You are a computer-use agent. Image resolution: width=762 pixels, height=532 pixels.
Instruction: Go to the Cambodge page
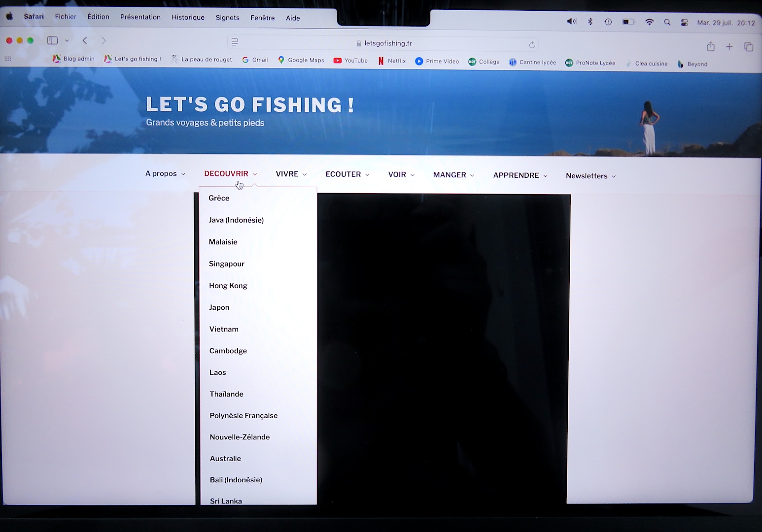tap(228, 351)
